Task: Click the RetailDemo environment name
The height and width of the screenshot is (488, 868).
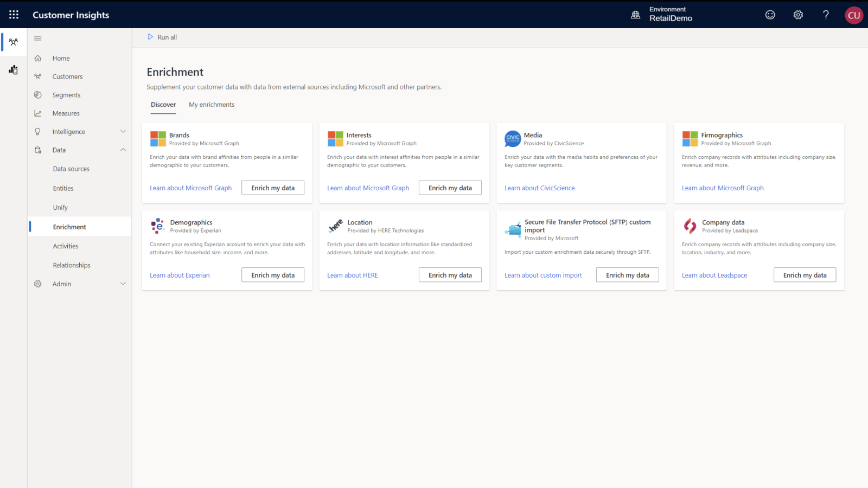Action: (671, 18)
